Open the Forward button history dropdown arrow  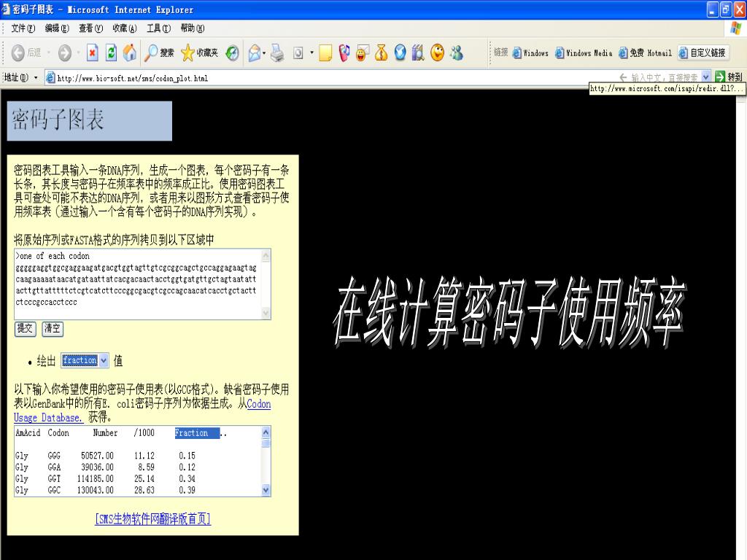(x=78, y=52)
